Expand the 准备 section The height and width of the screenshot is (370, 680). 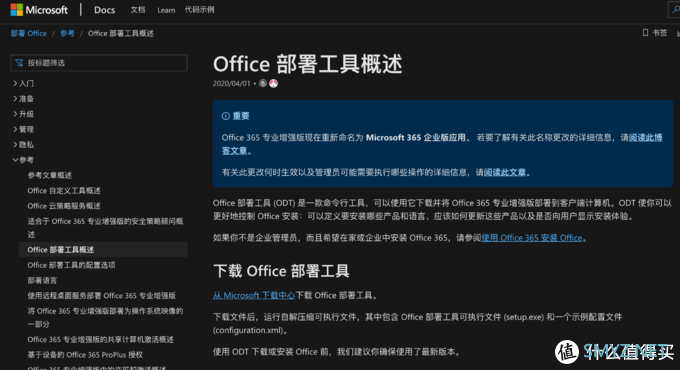tap(23, 98)
